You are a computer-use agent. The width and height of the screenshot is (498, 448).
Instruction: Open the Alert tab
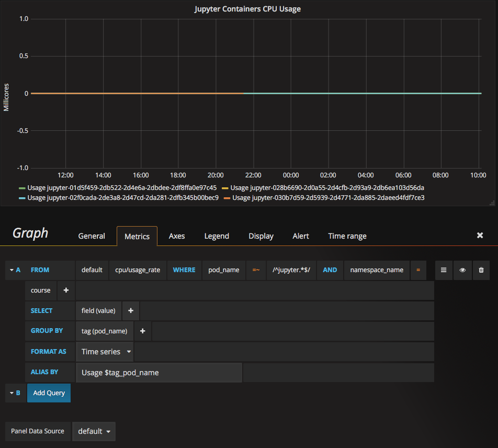[300, 236]
